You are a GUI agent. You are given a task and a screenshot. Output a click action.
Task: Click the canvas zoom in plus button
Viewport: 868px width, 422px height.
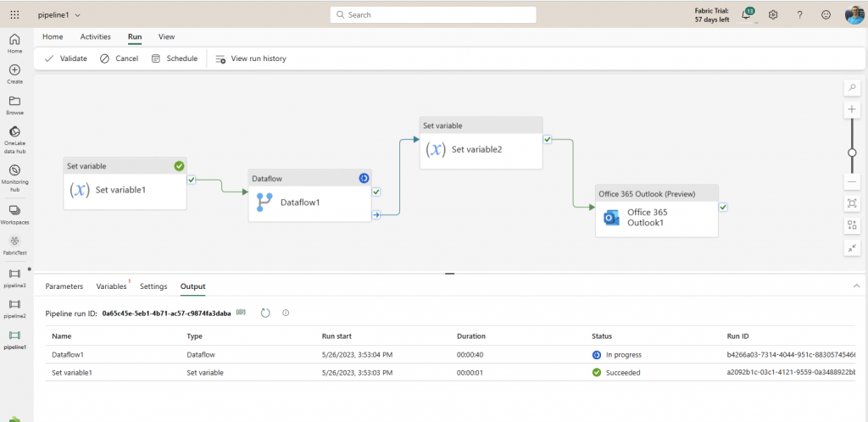(852, 110)
